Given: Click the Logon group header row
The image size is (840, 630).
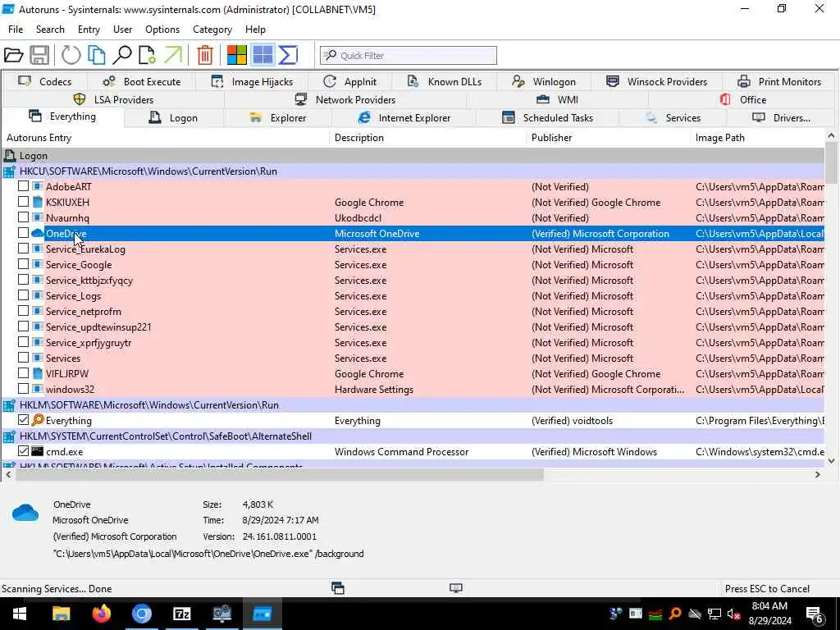Looking at the screenshot, I should (x=413, y=156).
